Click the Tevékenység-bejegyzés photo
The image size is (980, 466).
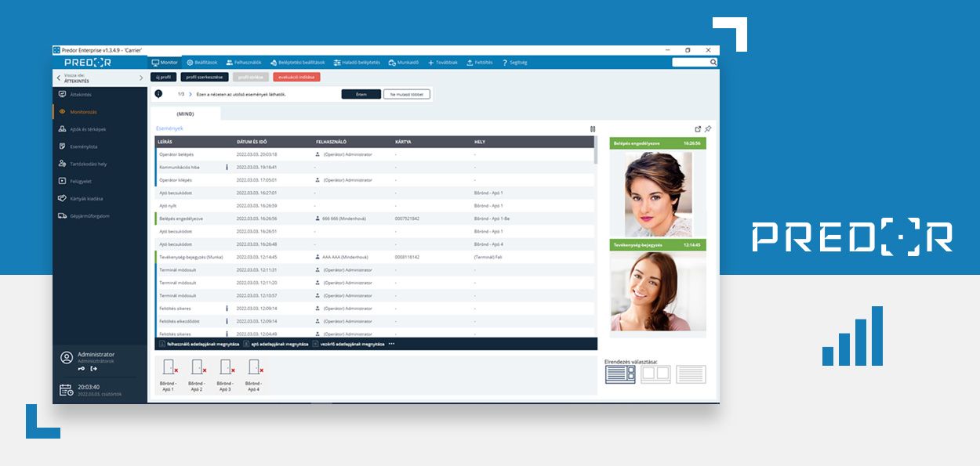pyautogui.click(x=658, y=292)
